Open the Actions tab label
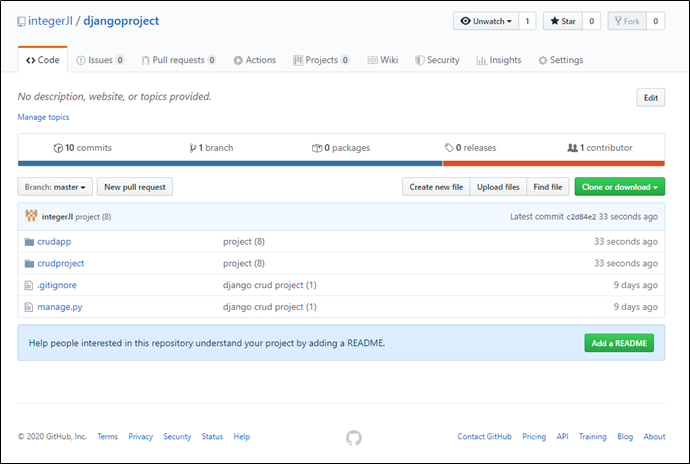 [261, 60]
